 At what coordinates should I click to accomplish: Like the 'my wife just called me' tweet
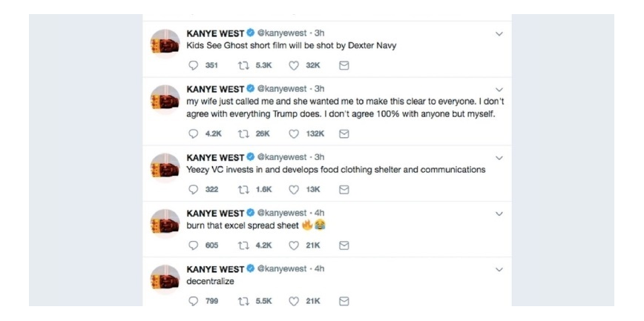294,134
